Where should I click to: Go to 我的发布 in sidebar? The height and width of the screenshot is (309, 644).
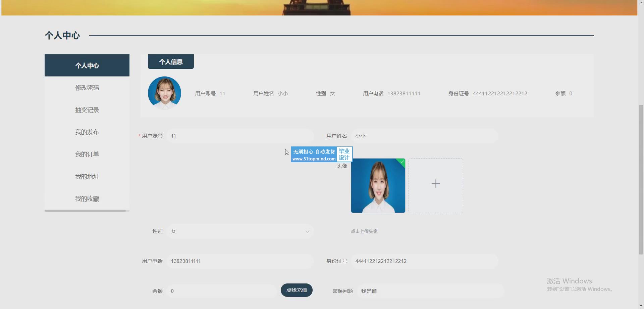87,132
